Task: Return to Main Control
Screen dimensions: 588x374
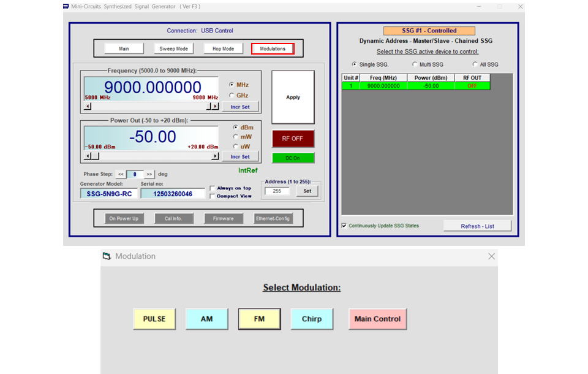Action: click(x=378, y=319)
